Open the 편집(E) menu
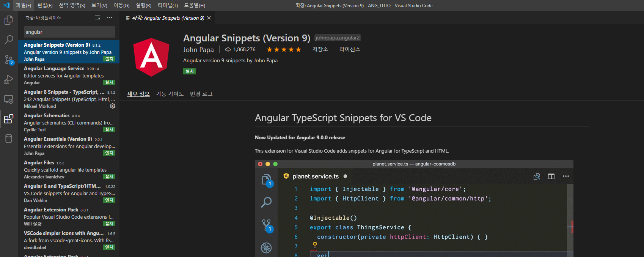 pyautogui.click(x=45, y=5)
